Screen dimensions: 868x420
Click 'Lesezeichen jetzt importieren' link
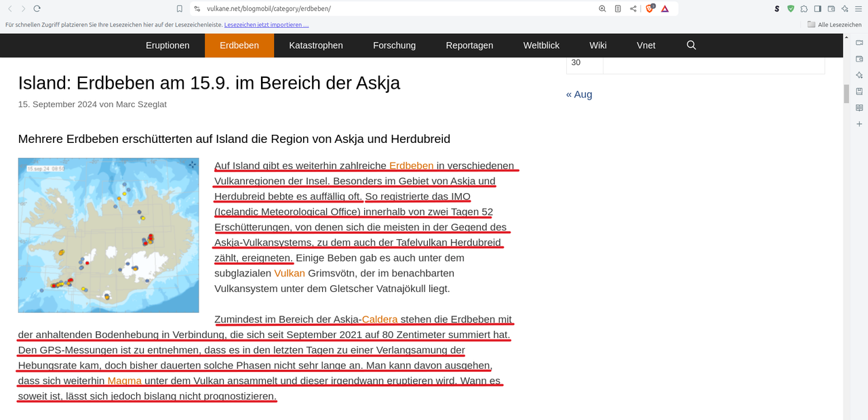click(267, 24)
